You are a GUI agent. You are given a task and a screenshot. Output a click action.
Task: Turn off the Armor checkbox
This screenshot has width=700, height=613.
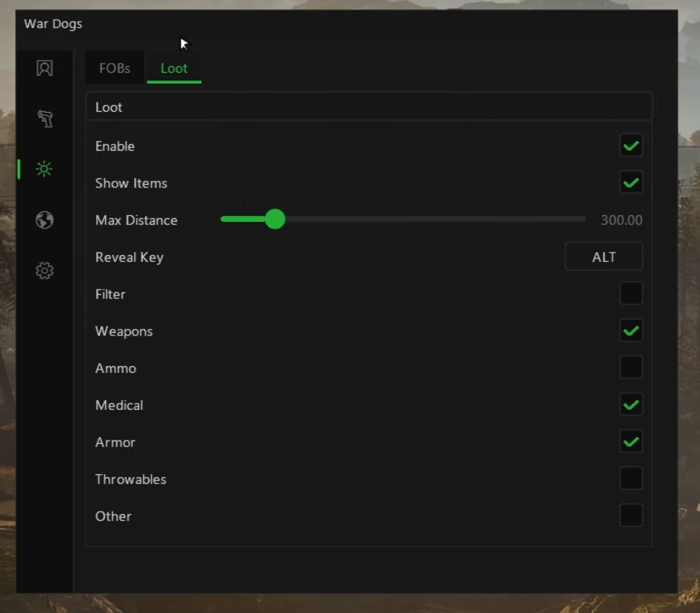point(631,442)
